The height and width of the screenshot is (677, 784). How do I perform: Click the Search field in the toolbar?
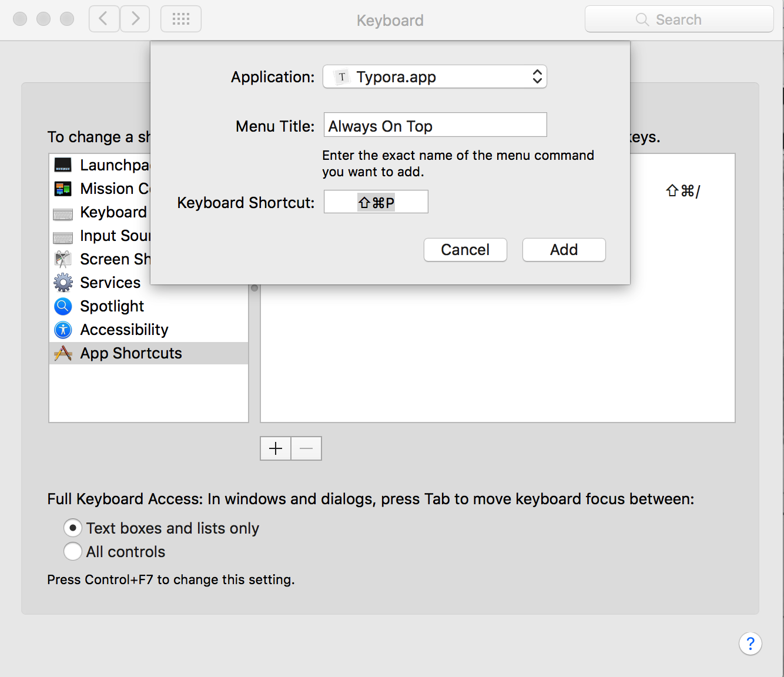coord(679,19)
